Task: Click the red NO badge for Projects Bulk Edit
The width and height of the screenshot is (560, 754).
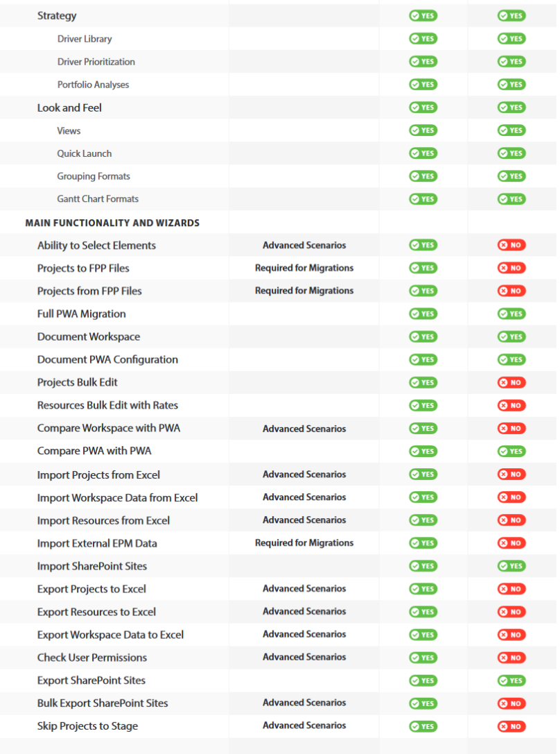Action: click(x=511, y=382)
